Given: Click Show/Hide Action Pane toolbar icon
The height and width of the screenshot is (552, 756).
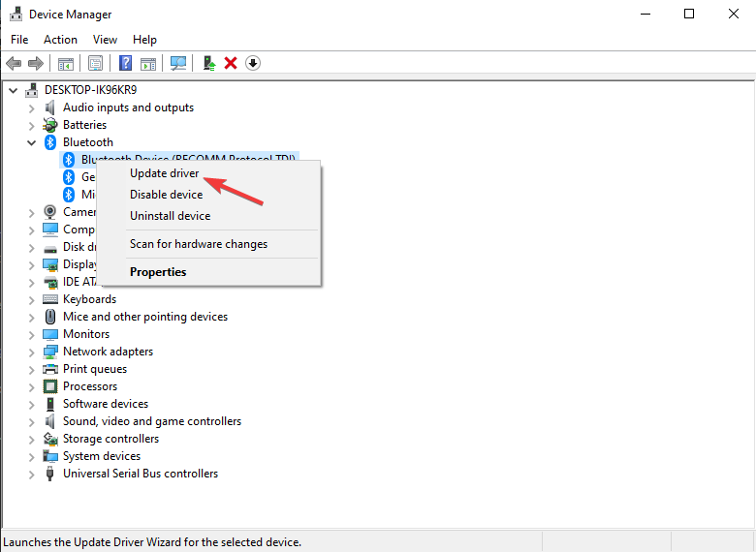Looking at the screenshot, I should tap(148, 63).
